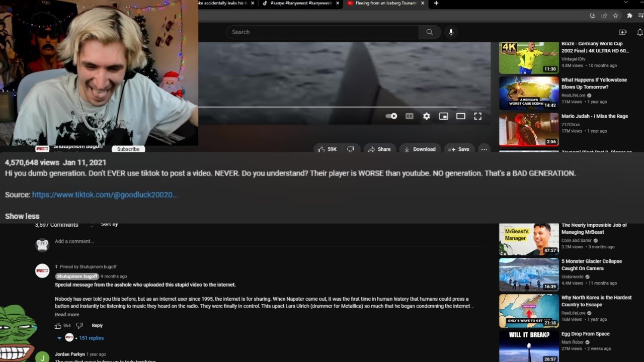Open the RealLifeLore channel under Yellowstone video

(574, 95)
